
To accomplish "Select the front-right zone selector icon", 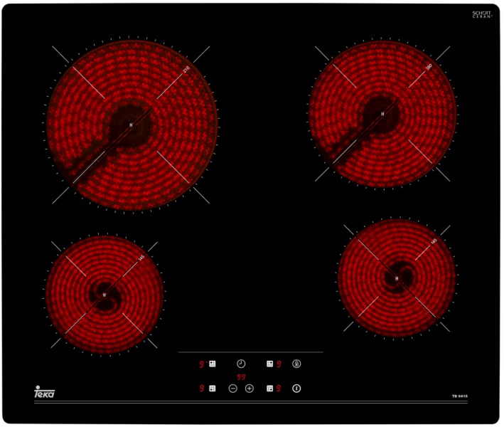I will 270,389.
